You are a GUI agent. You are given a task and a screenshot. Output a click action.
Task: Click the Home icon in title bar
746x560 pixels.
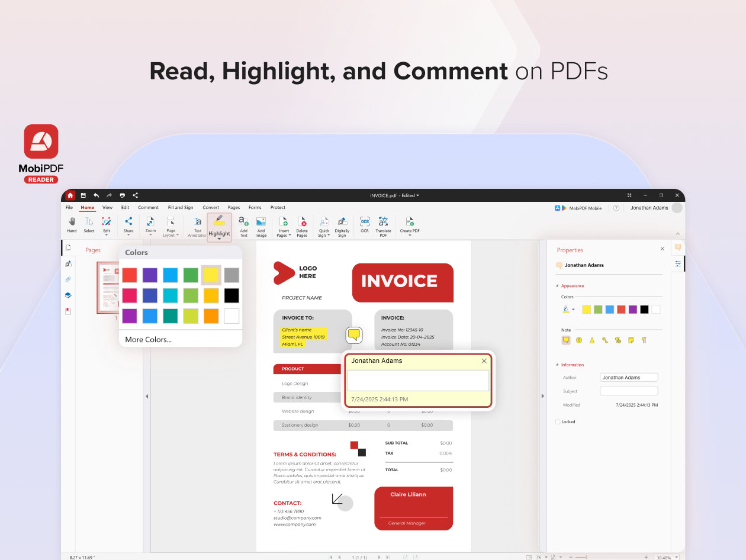pyautogui.click(x=70, y=195)
